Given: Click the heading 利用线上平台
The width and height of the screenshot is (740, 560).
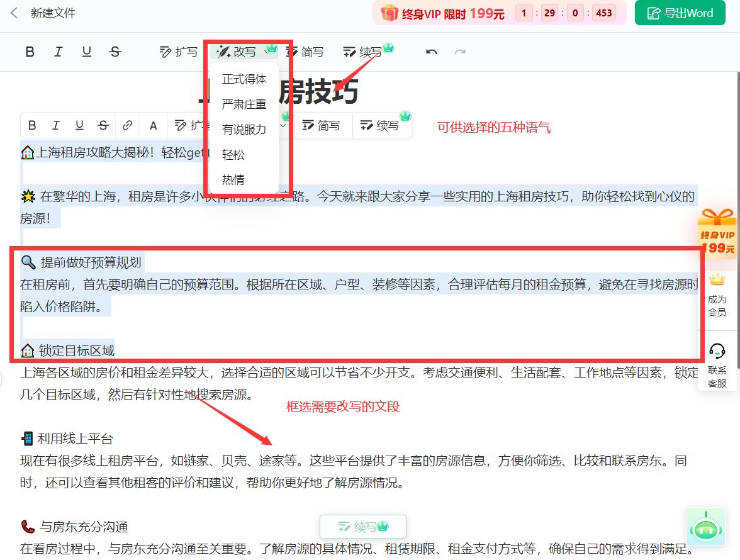Looking at the screenshot, I should pyautogui.click(x=75, y=439).
